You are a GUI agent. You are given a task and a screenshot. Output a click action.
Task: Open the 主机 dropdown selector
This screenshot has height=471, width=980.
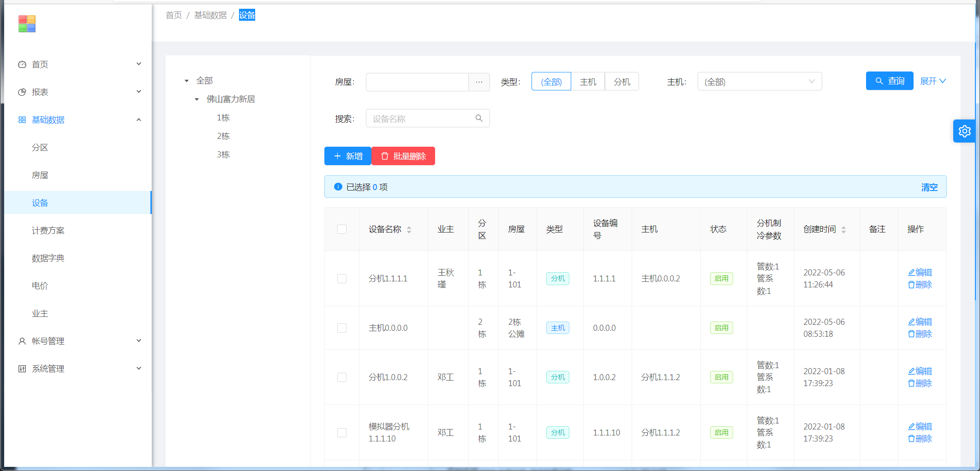pyautogui.click(x=759, y=82)
